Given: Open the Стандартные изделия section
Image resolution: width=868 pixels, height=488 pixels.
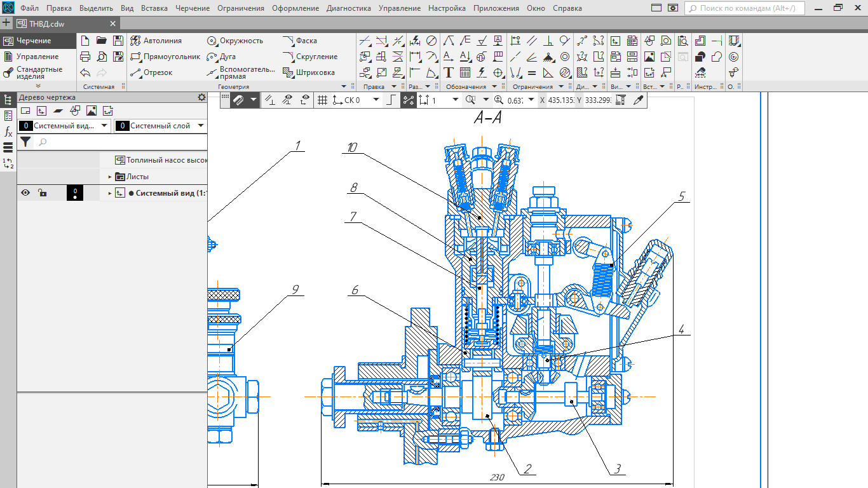Looking at the screenshot, I should coord(38,72).
